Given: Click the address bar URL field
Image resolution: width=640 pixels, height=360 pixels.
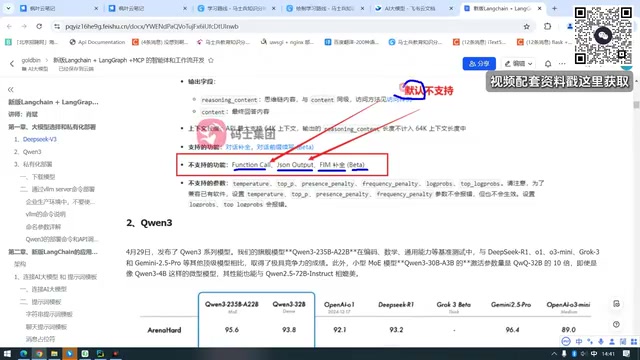Looking at the screenshot, I should click(286, 27).
